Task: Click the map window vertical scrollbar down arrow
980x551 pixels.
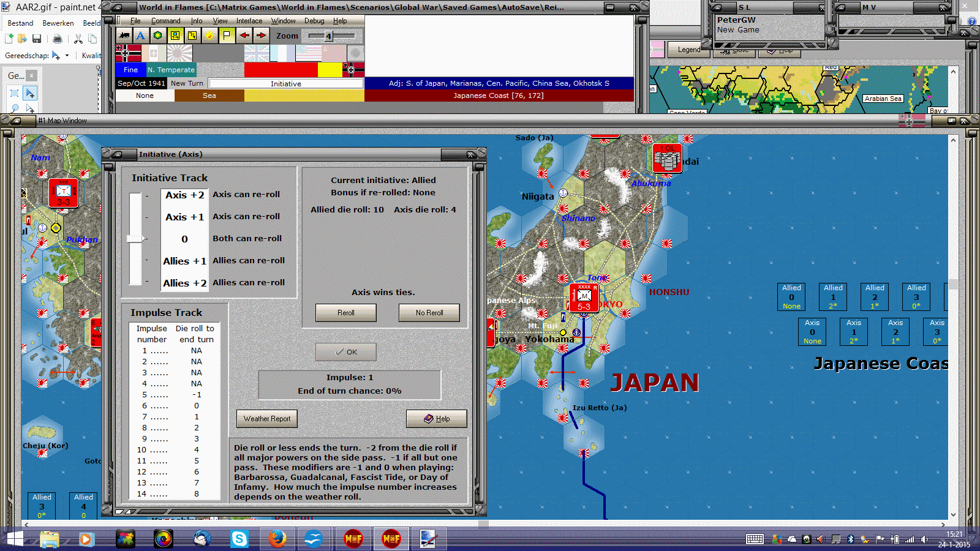Action: coord(953,515)
